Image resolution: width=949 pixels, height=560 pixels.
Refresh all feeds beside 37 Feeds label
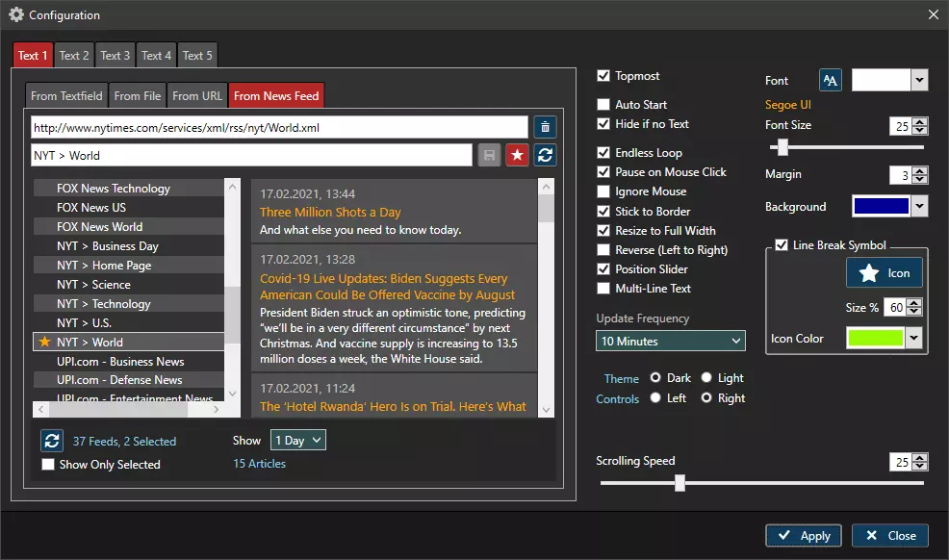pos(52,441)
